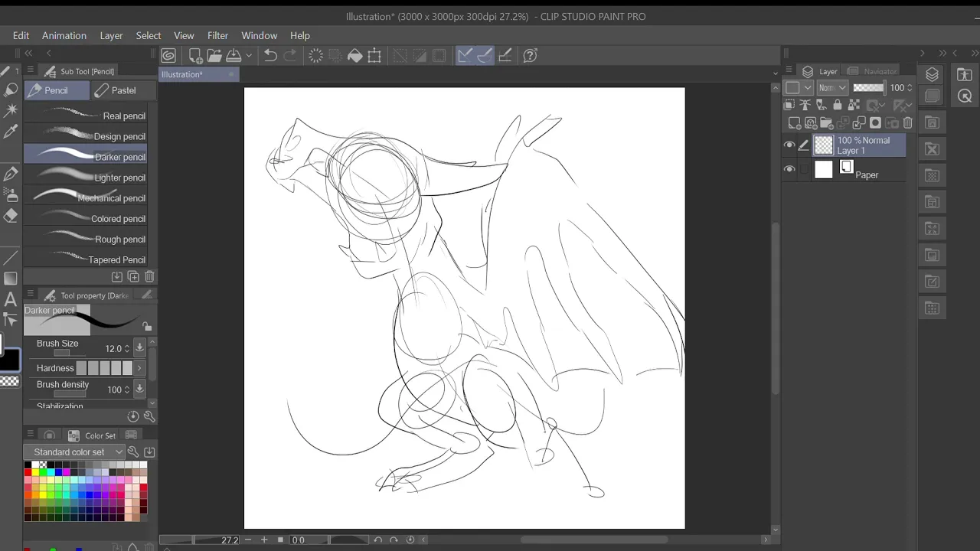Toggle Snap to Ruler in command bar
The width and height of the screenshot is (980, 551).
pos(465,55)
